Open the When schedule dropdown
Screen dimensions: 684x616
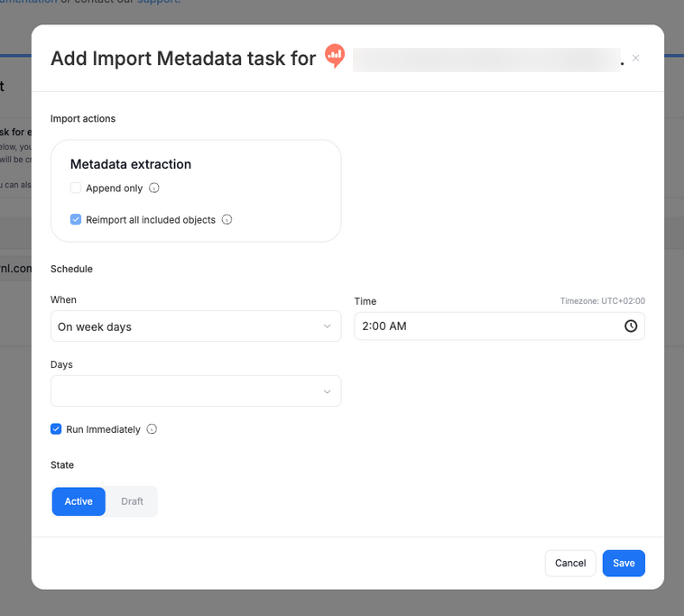pos(196,326)
